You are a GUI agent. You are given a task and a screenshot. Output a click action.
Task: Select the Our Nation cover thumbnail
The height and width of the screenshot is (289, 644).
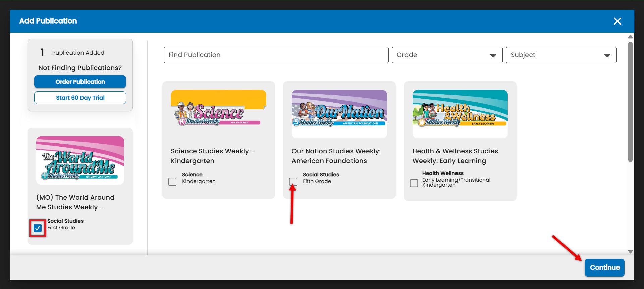(x=339, y=114)
